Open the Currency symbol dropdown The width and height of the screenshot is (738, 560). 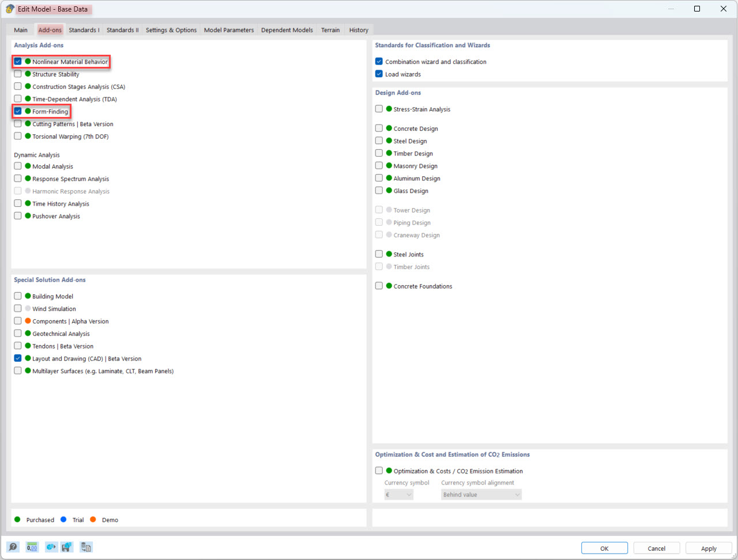pyautogui.click(x=398, y=494)
